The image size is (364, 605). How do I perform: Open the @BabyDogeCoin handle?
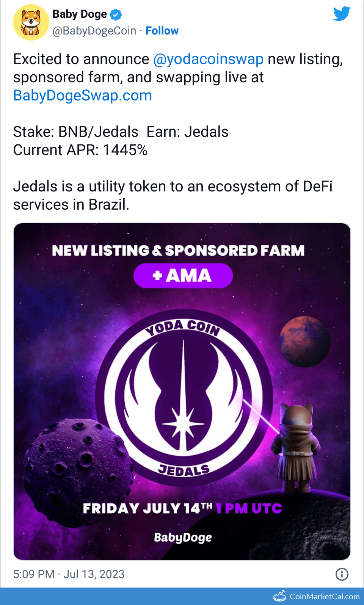click(x=94, y=31)
